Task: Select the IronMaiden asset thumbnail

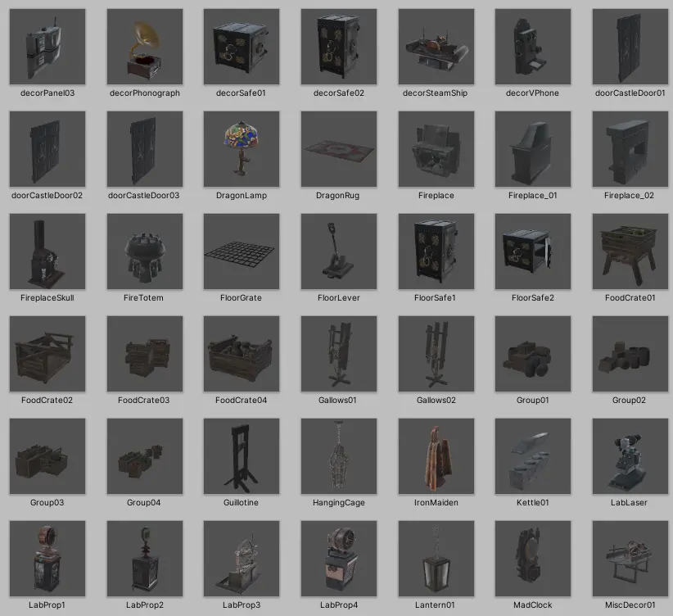Action: (x=436, y=456)
